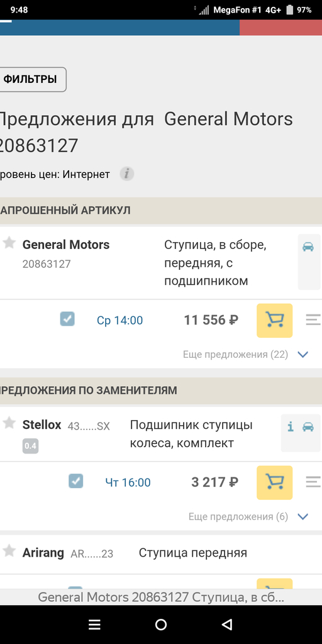The image size is (322, 644).
Task: Open Stellox info icon
Action: (x=291, y=427)
